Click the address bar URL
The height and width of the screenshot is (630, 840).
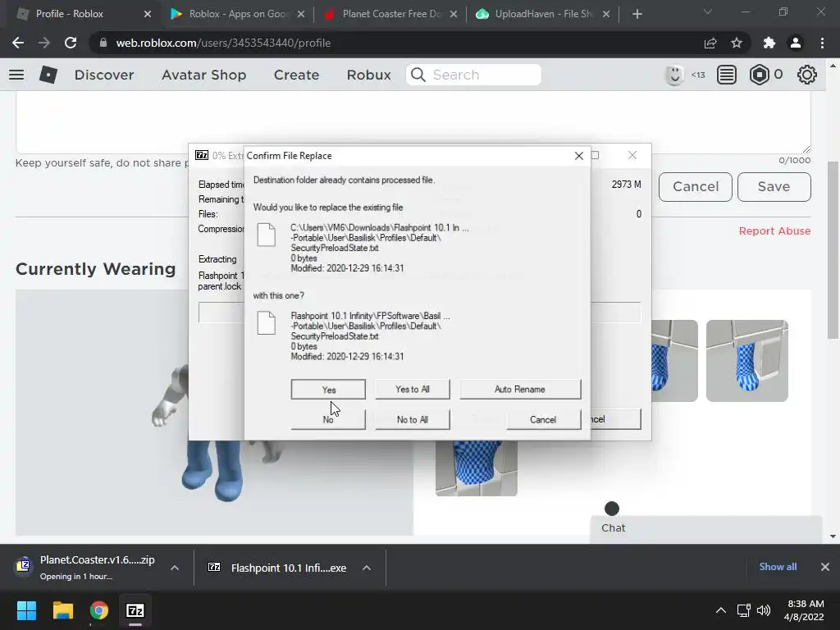(223, 43)
